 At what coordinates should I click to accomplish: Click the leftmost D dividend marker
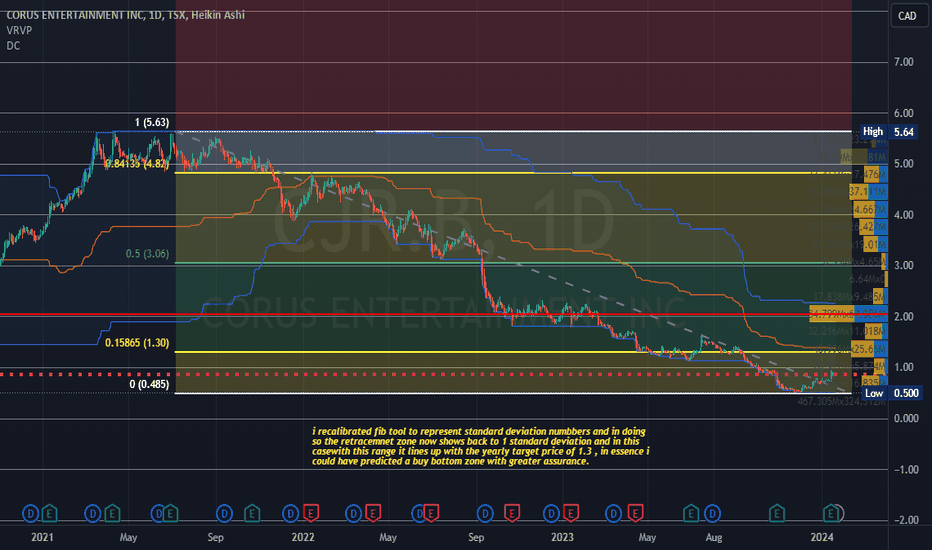30,513
